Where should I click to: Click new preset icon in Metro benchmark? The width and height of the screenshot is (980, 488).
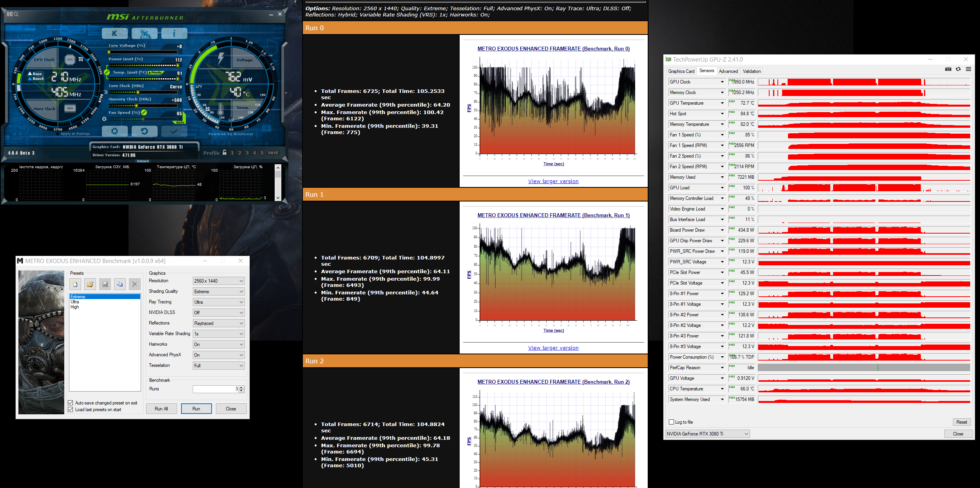[x=75, y=284]
